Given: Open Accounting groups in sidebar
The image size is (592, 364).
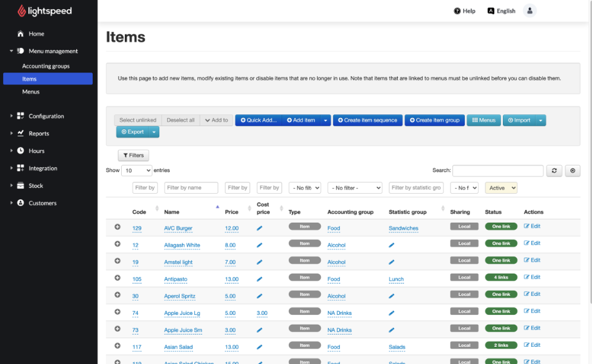Looking at the screenshot, I should click(x=46, y=66).
